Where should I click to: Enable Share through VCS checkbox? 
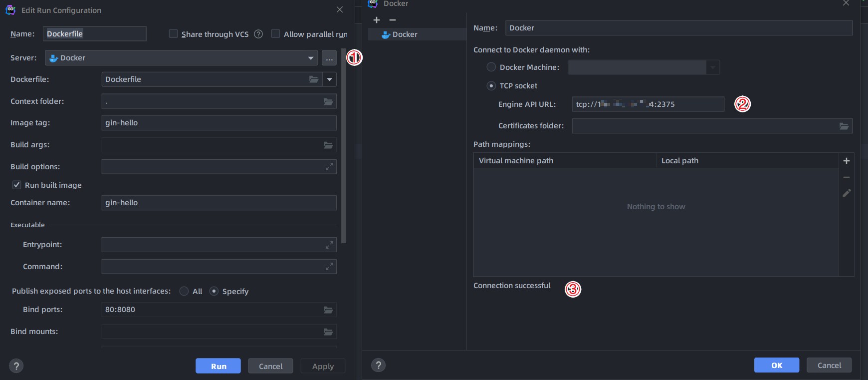coord(174,34)
